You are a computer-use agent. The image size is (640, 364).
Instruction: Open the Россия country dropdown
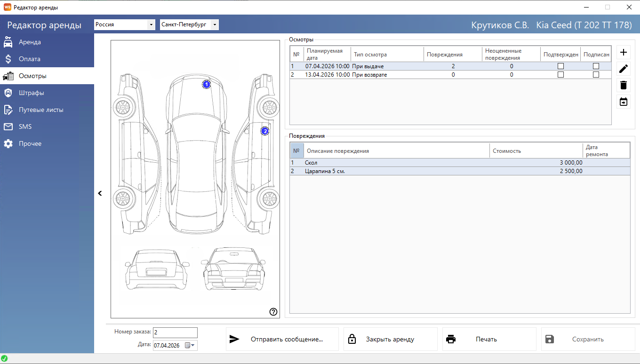(x=125, y=24)
